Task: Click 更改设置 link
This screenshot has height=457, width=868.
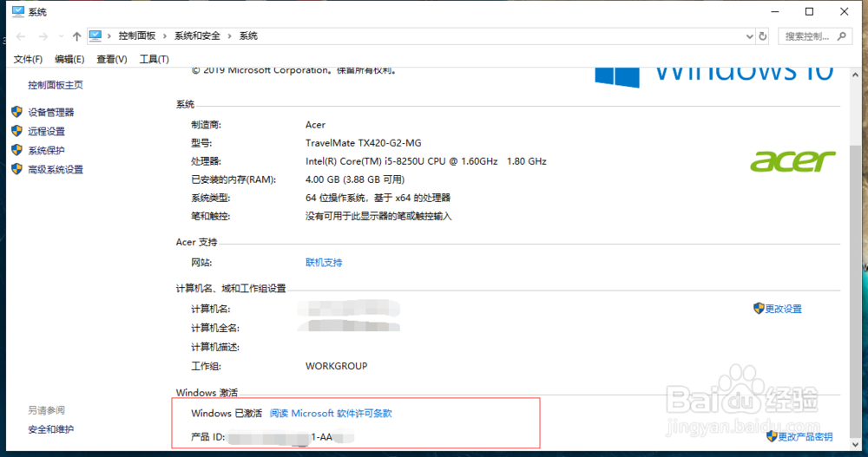Action: point(783,309)
